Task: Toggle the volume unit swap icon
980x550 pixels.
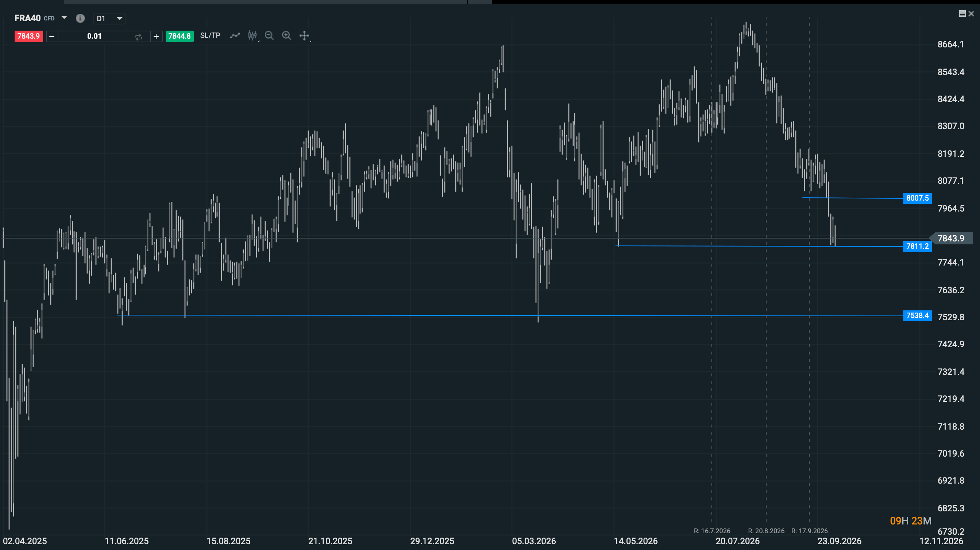Action: (x=139, y=36)
